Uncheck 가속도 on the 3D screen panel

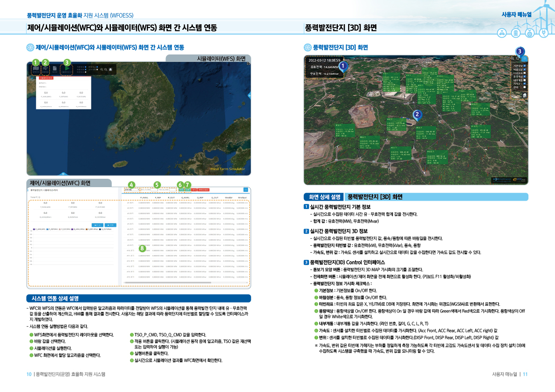click(x=525, y=83)
